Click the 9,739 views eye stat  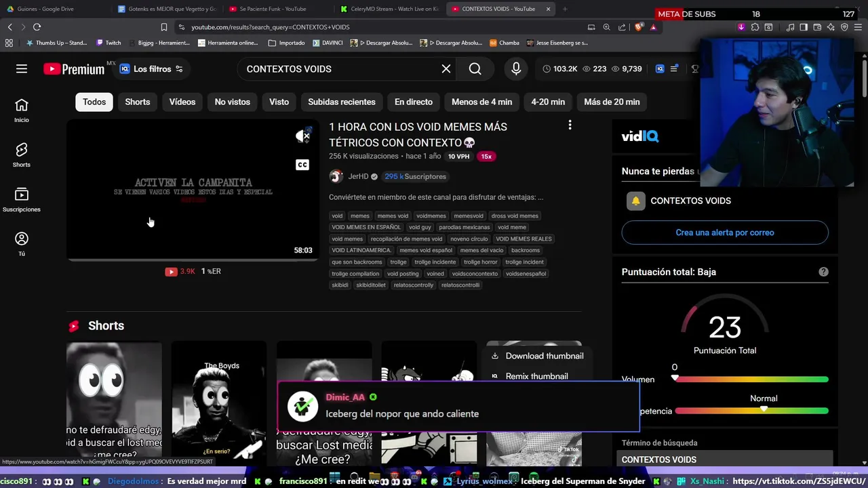627,68
